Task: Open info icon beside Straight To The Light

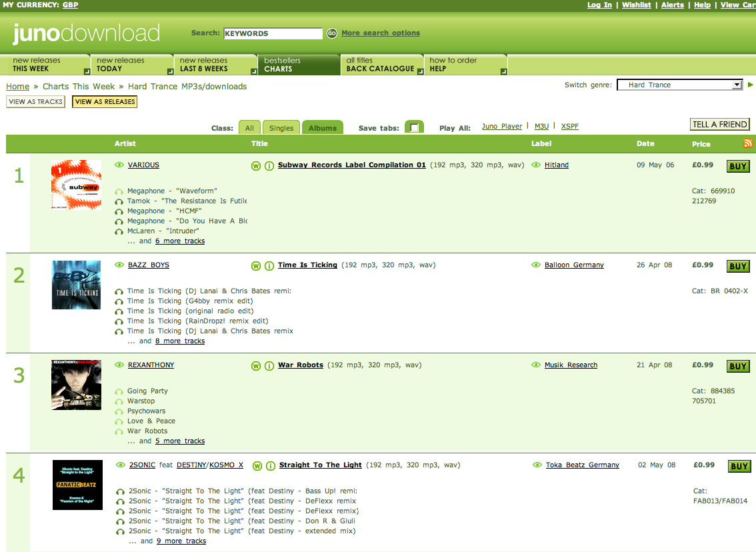Action: [x=271, y=466]
